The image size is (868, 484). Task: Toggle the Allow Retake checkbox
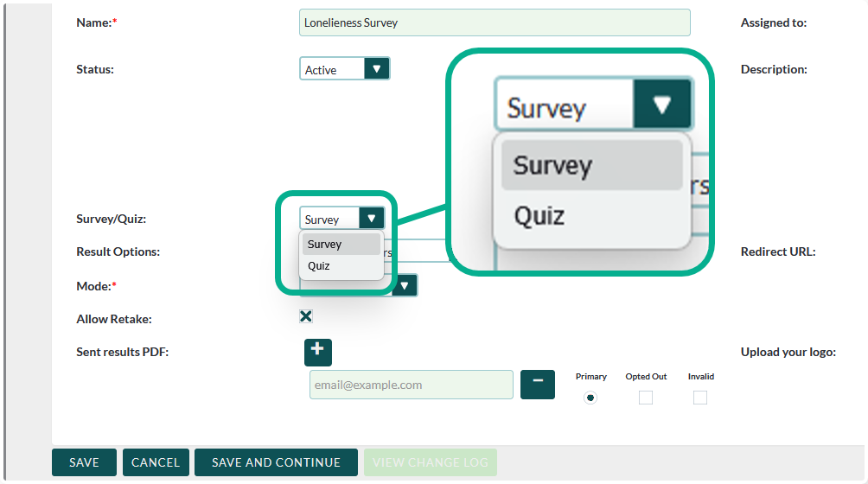coord(306,316)
